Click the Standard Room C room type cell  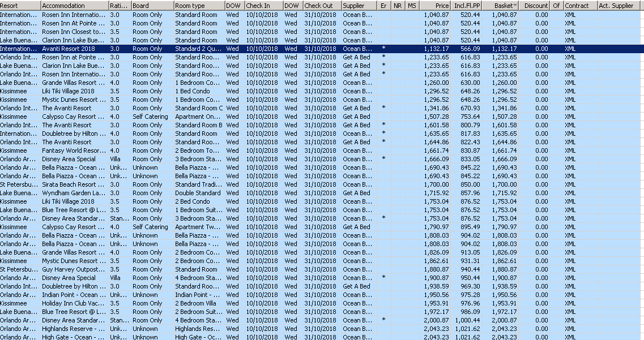click(198, 108)
